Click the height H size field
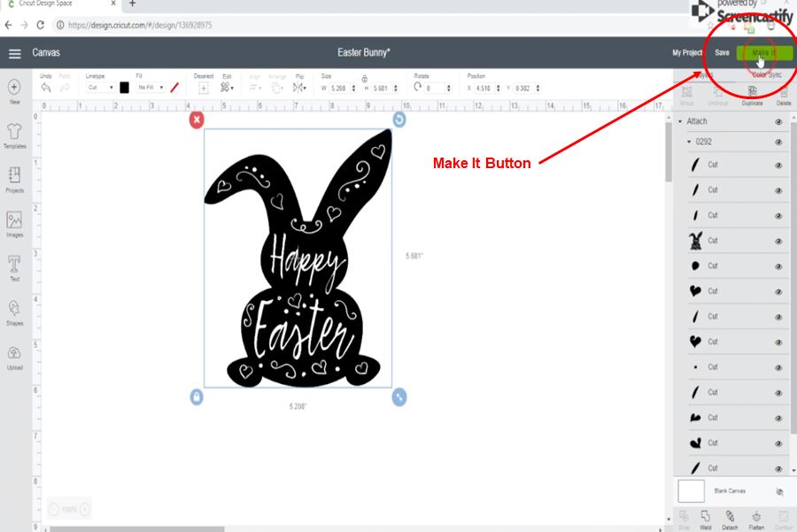The image size is (797, 532). pyautogui.click(x=382, y=89)
